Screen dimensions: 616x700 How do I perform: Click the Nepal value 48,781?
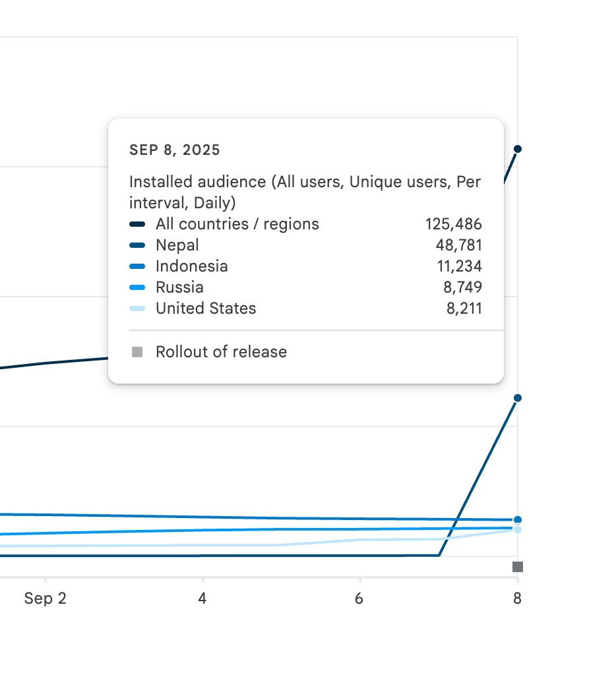point(459,245)
